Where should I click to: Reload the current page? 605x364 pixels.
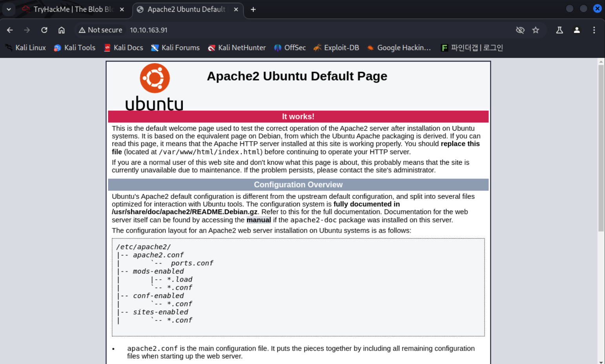coord(44,30)
